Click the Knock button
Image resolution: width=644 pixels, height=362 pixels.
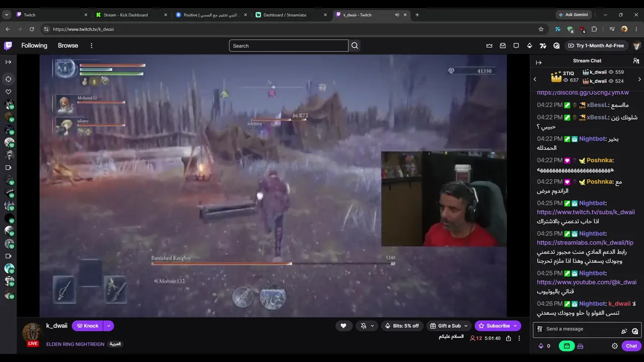pyautogui.click(x=88, y=326)
